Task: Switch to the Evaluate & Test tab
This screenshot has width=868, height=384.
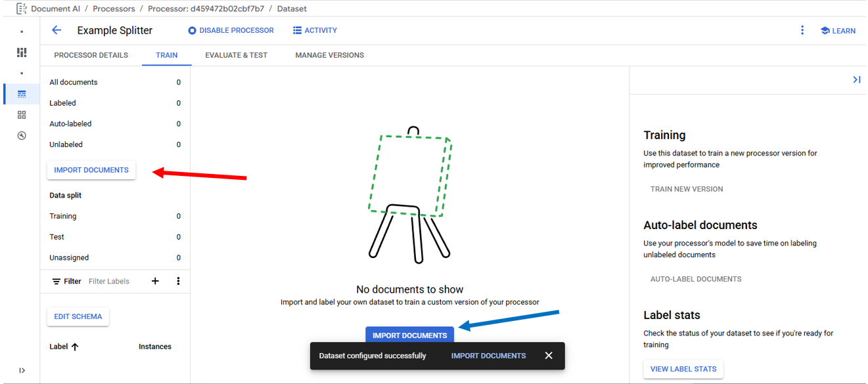Action: (x=236, y=55)
